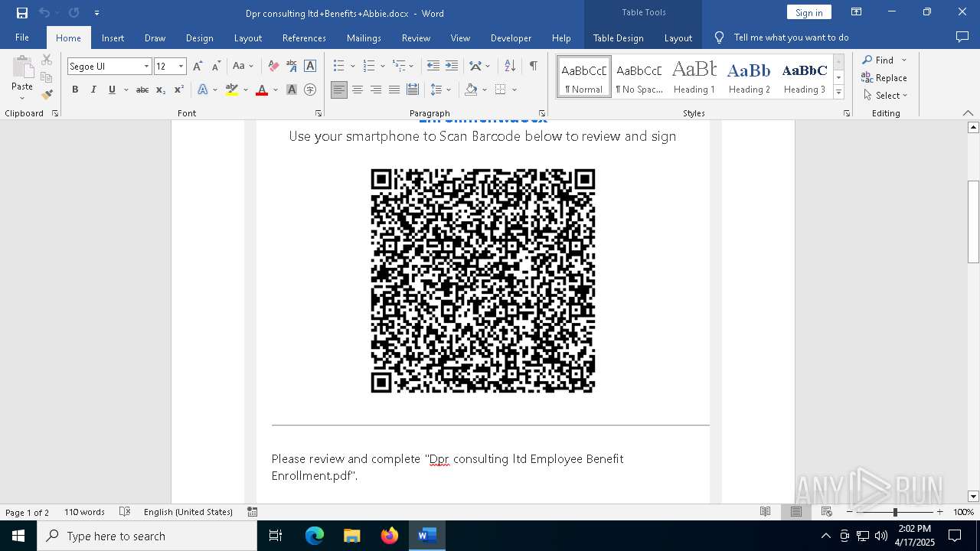Viewport: 980px width, 551px height.
Task: Click the Windows Start button
Action: 18,536
